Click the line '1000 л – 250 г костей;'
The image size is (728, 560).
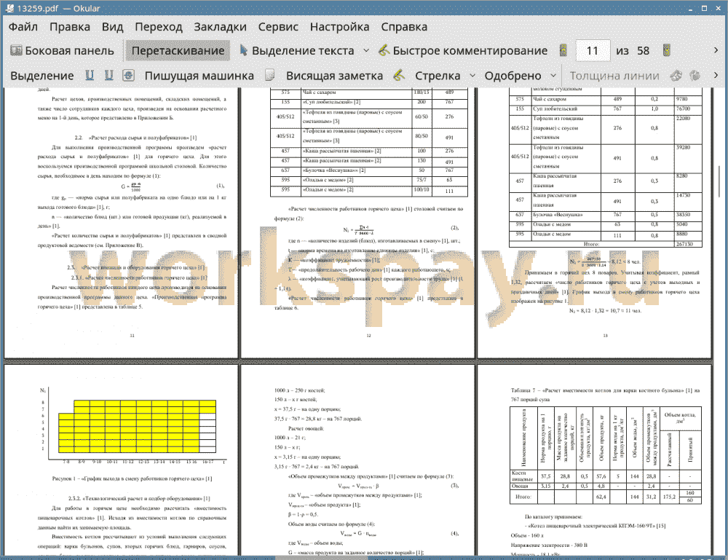(x=299, y=390)
